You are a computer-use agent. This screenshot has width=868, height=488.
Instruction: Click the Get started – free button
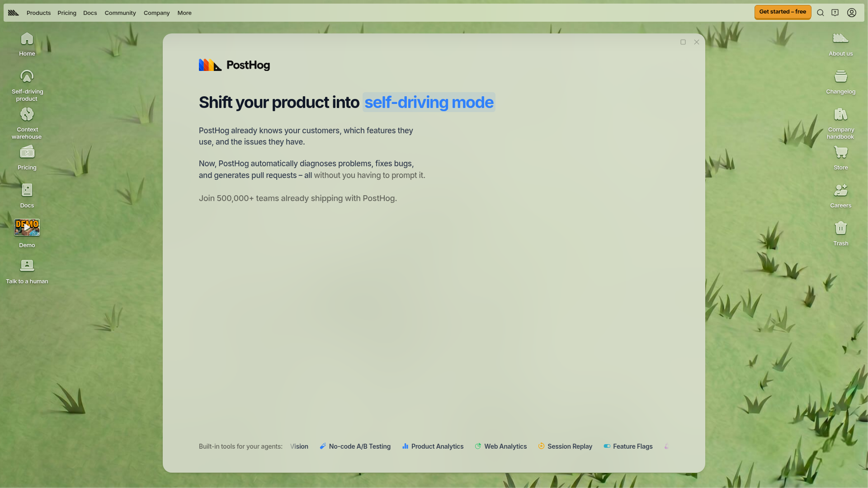click(783, 12)
